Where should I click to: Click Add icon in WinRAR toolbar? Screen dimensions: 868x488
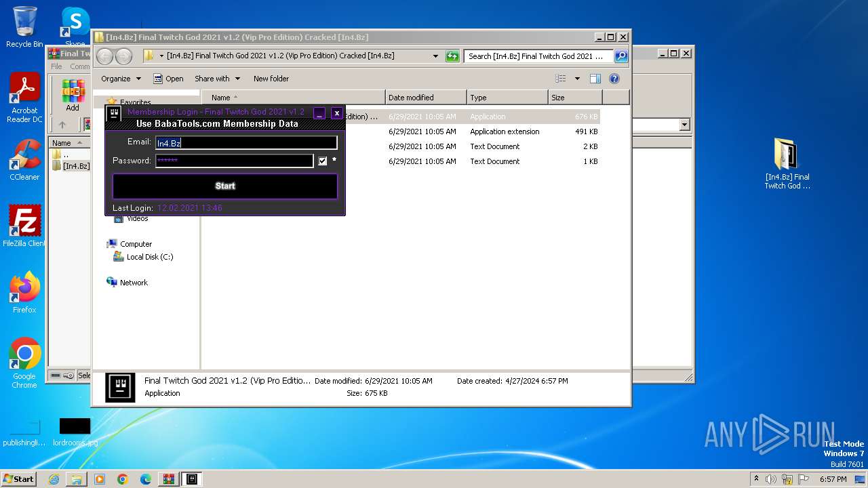(73, 96)
